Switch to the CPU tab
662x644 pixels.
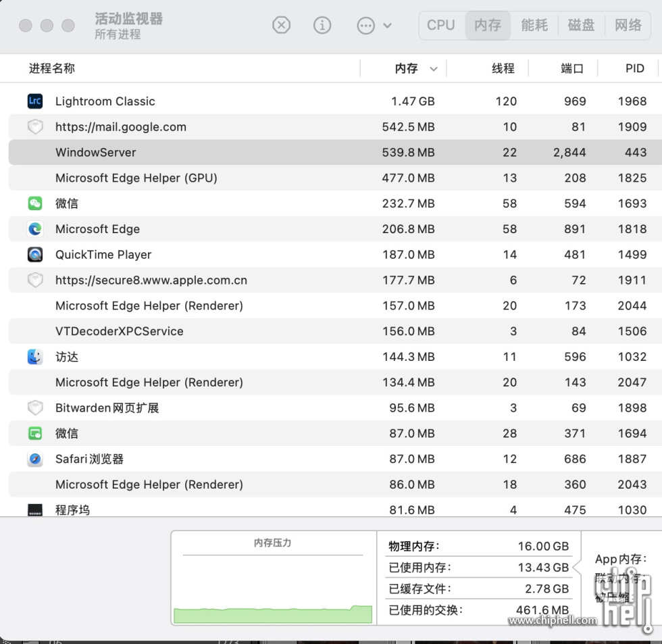click(x=440, y=25)
